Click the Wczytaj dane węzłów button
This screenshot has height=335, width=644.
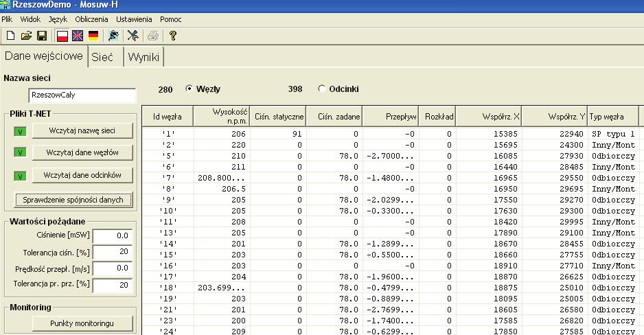coord(82,152)
